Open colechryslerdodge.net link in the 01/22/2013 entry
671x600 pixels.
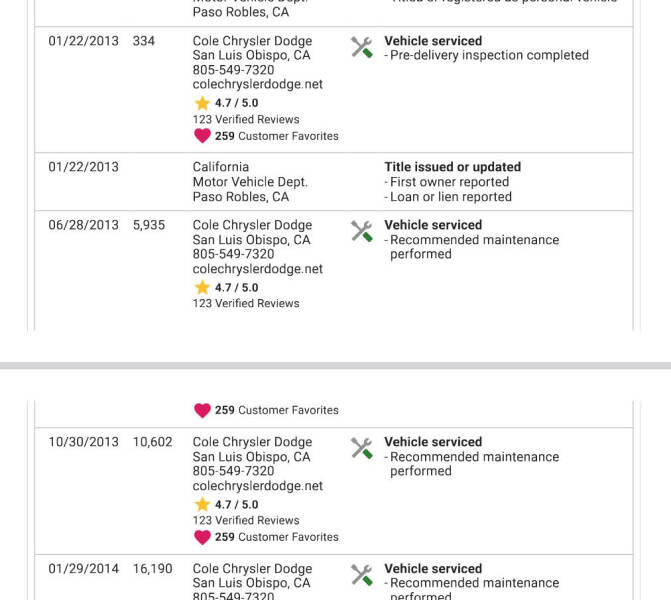pos(257,85)
